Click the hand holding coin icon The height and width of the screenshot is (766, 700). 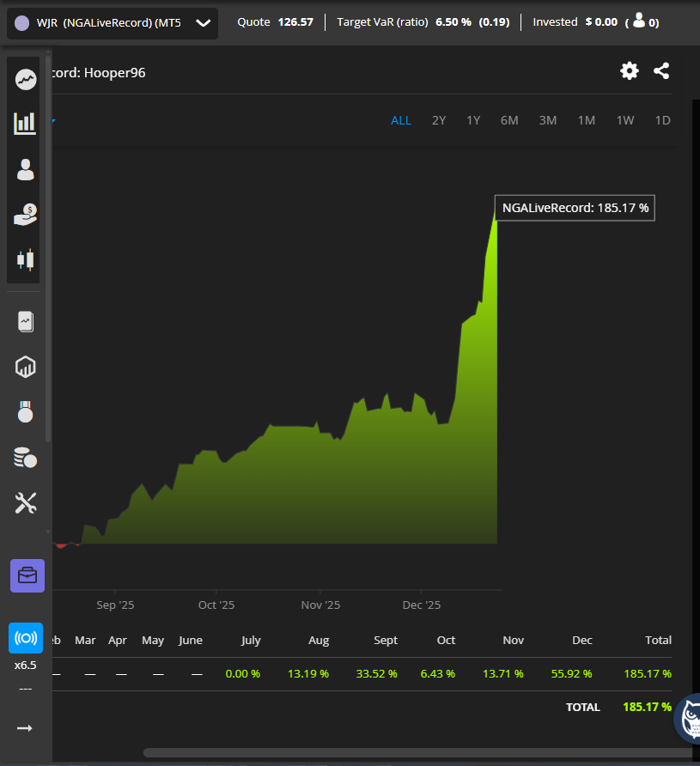point(26,214)
